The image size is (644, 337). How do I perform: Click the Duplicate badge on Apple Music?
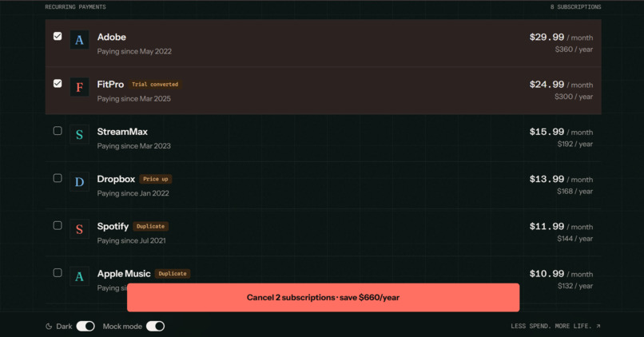click(173, 273)
